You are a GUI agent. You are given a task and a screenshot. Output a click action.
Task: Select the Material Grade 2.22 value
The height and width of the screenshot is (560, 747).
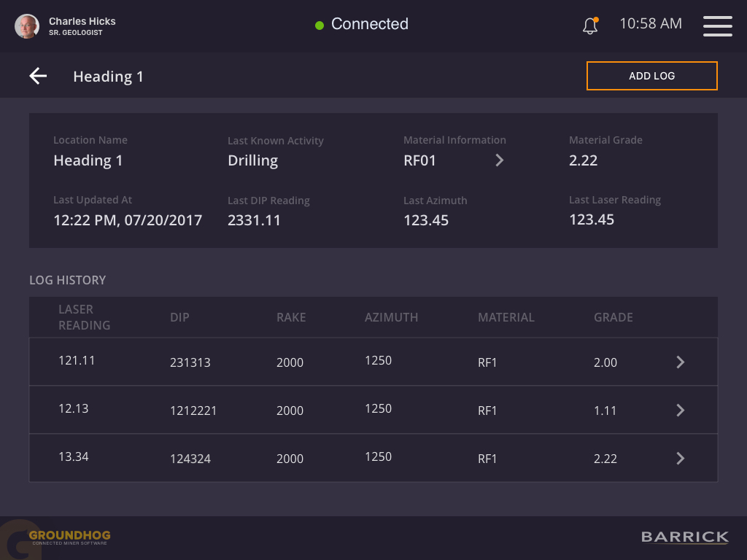[x=583, y=160]
